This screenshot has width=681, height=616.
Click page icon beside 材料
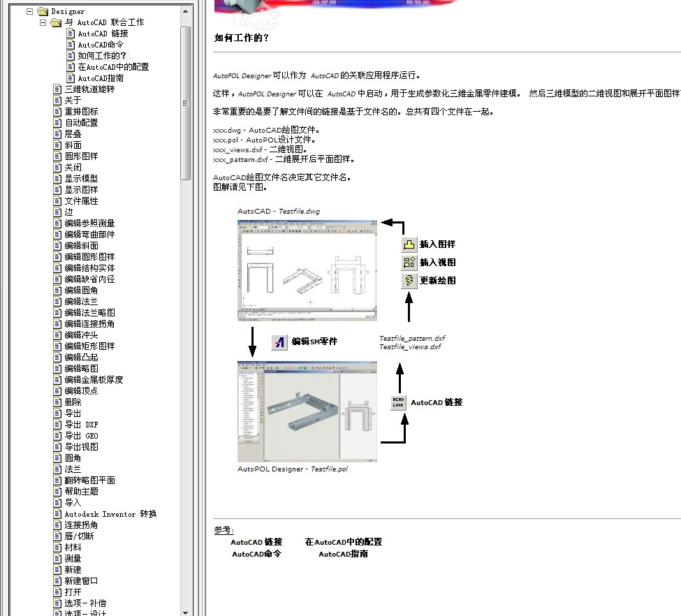coord(57,548)
